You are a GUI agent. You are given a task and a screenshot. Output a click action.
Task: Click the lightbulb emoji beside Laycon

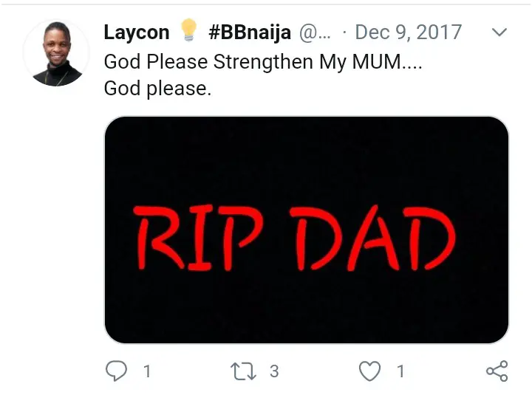coord(189,31)
